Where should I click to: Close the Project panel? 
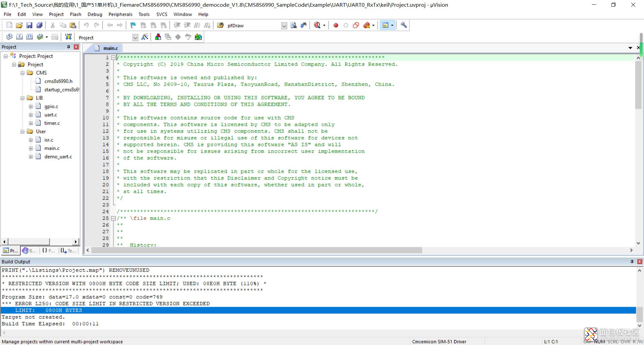click(76, 47)
